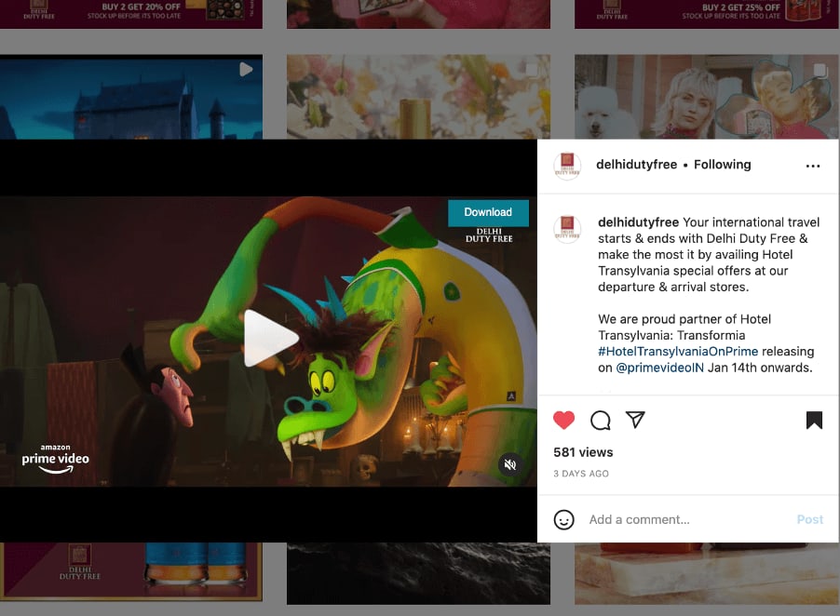Toggle the saved bookmark icon
This screenshot has height=616, width=840.
814,420
